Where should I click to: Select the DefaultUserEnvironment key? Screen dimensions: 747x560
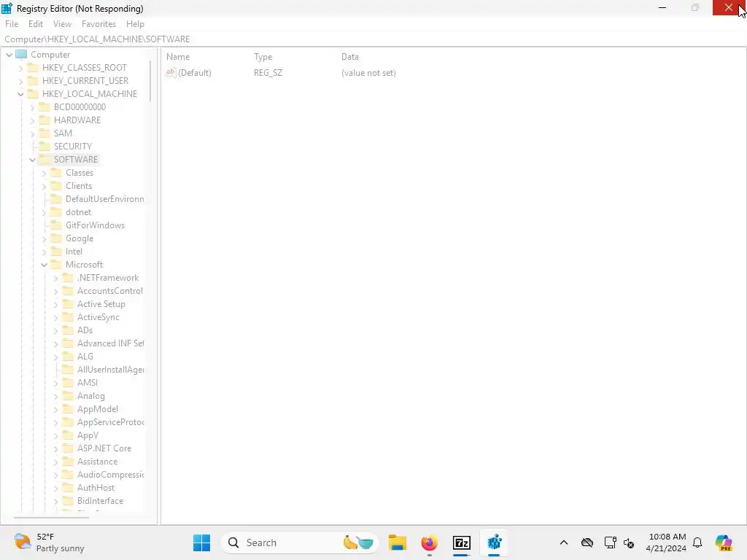(x=105, y=198)
